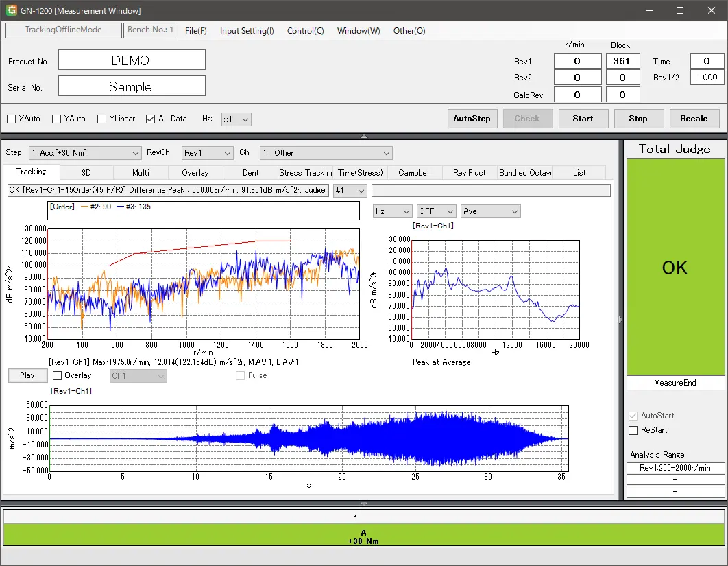Viewport: 728px width, 566px height.
Task: Click the time waveform graph
Action: click(308, 438)
